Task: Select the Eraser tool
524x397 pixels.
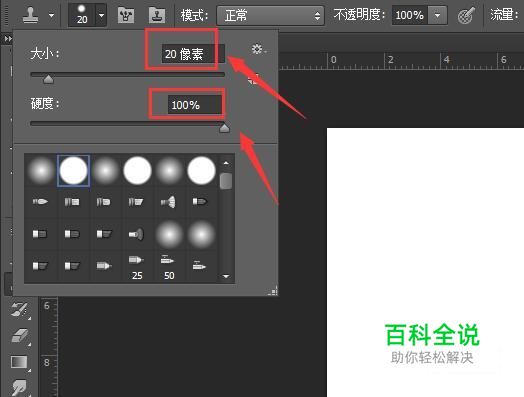Action: tap(19, 336)
